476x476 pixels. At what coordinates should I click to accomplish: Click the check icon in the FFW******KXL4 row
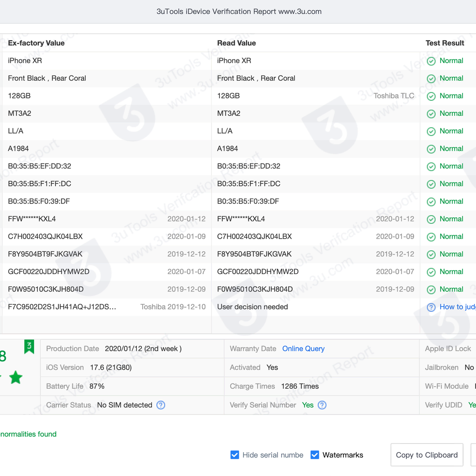pyautogui.click(x=431, y=219)
